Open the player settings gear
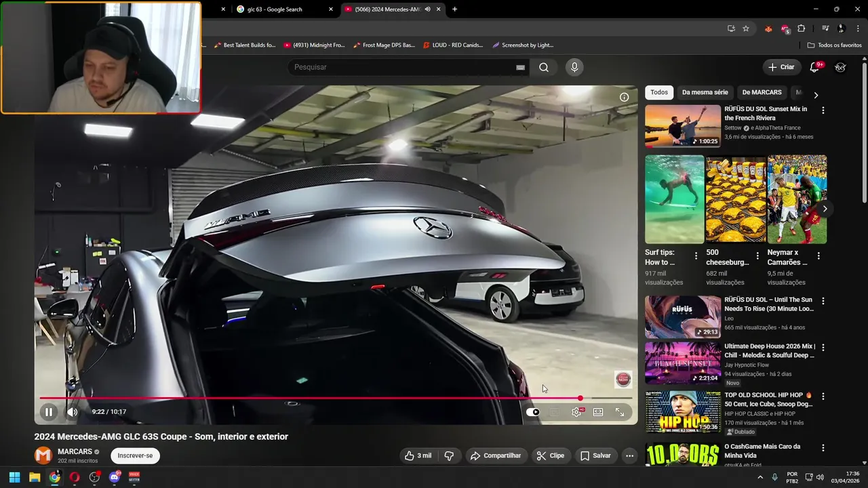Viewport: 868px width, 488px height. 576,412
